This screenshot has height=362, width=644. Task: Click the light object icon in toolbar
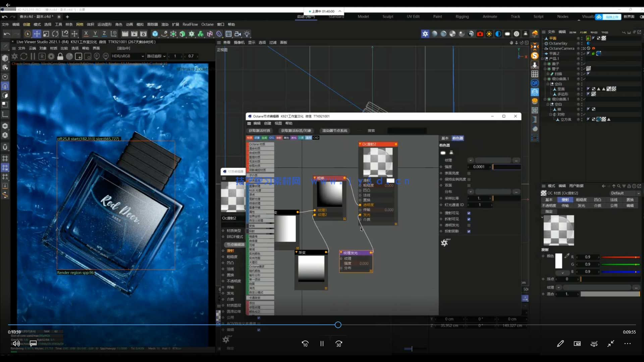point(247,34)
